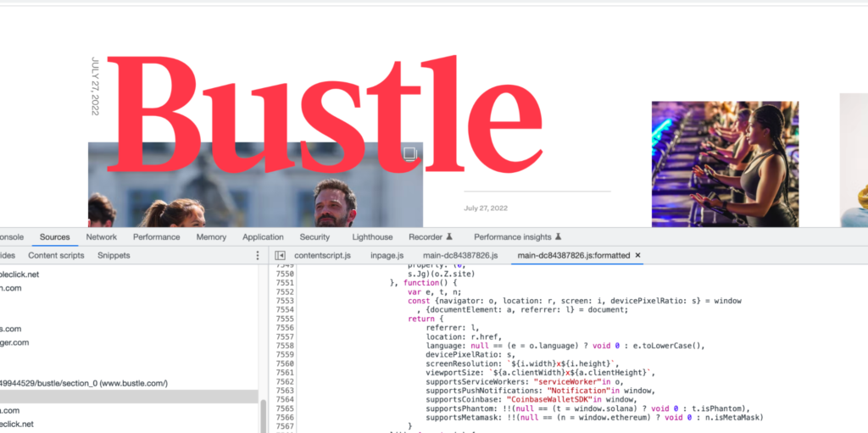This screenshot has width=868, height=433.
Task: Switch to the partially visible Console tab
Action: point(12,237)
